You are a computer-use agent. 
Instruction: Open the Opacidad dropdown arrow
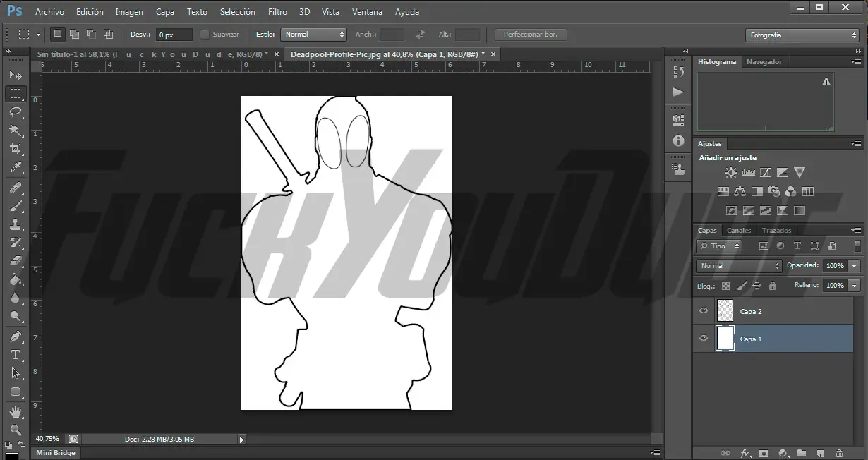click(x=855, y=265)
